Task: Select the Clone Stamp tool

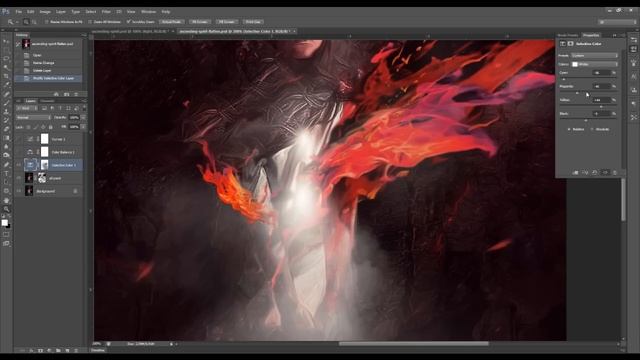Action: [6, 111]
